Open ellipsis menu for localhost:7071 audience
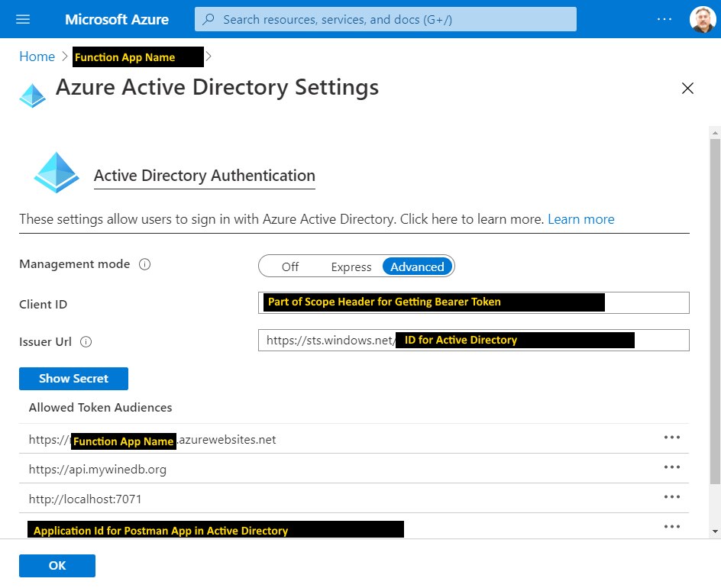This screenshot has height=588, width=721. tap(672, 496)
